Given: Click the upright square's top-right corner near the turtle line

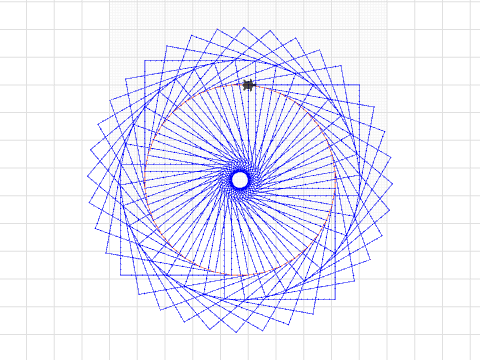Looking at the screenshot, I should (x=359, y=85).
